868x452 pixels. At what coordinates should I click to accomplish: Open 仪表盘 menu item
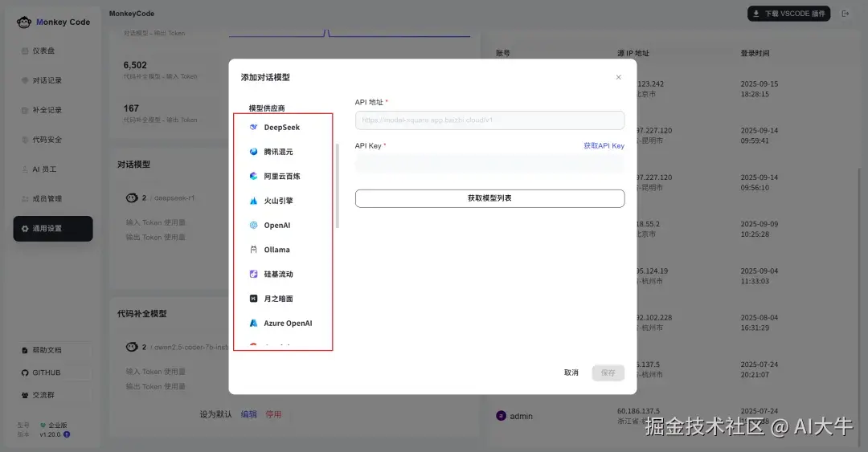(53, 51)
